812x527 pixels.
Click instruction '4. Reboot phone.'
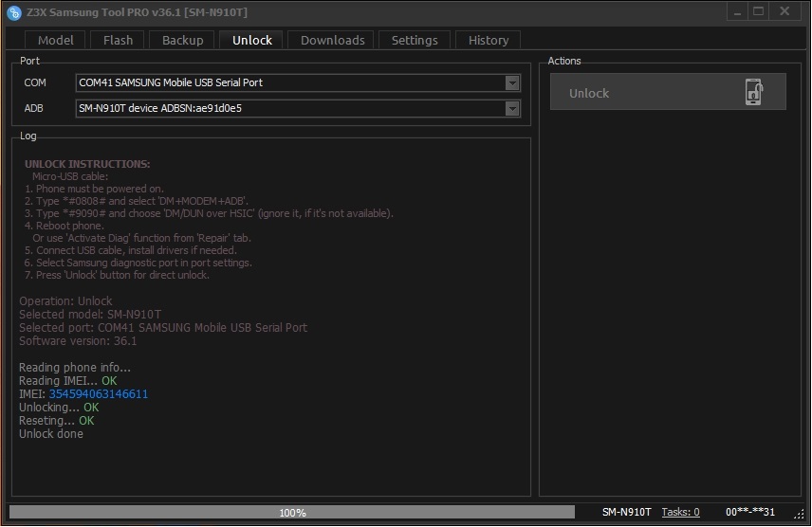(65, 226)
